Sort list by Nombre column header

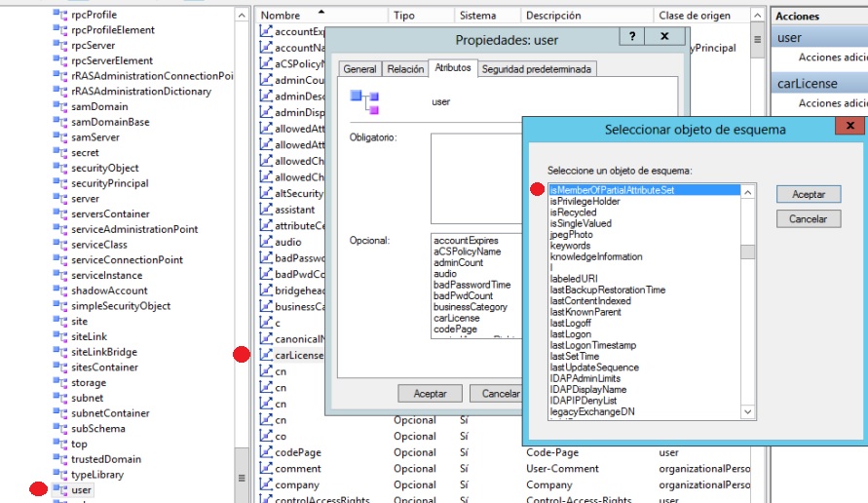tap(281, 16)
